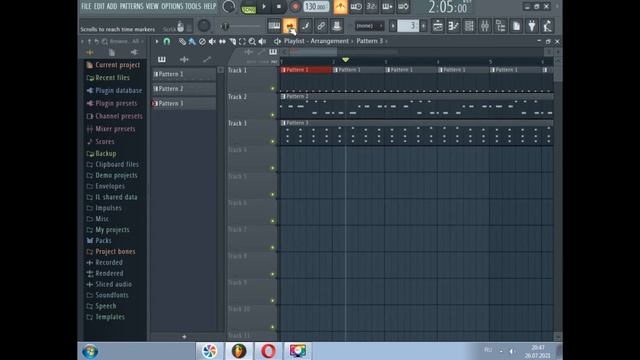Viewport: 640px width, 360px height.
Task: Open the View piano roll icon
Action: 453,26
